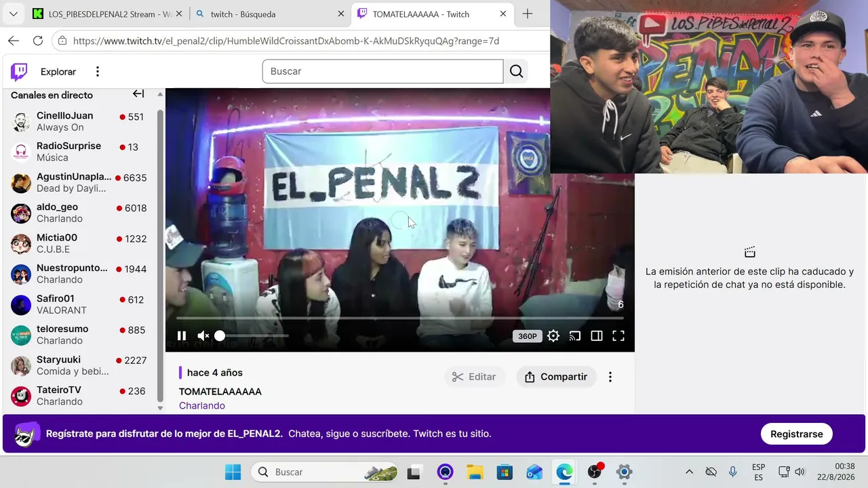Pause the clip playback
The width and height of the screenshot is (868, 488).
point(182,335)
